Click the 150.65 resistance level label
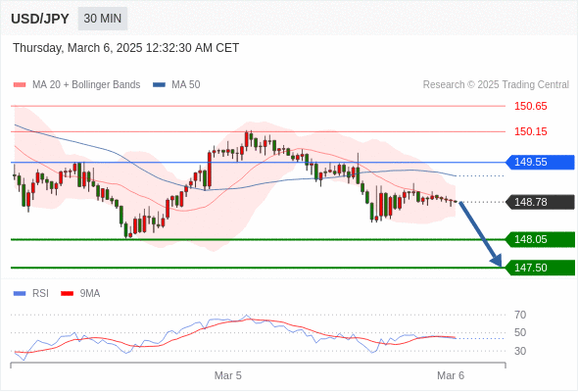The image size is (578, 392). 530,106
